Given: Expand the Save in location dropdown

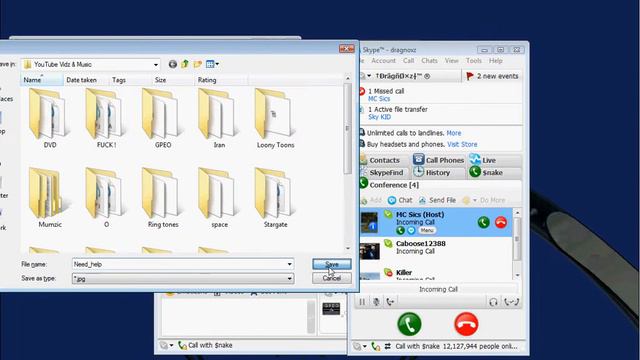Looking at the screenshot, I should point(156,64).
